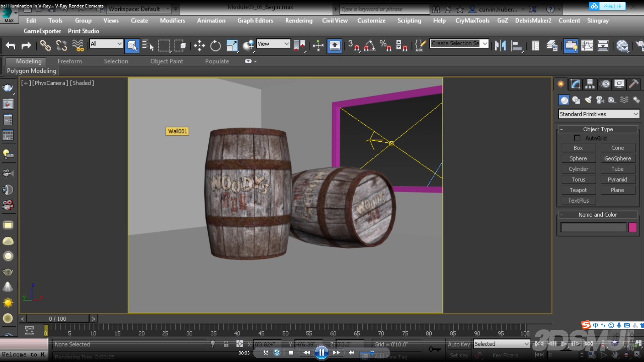
Task: Create a Box primitive button
Action: [578, 148]
